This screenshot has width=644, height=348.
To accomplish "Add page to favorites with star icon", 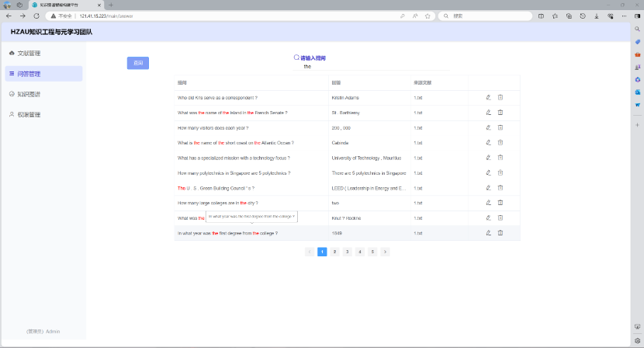I will tap(428, 16).
